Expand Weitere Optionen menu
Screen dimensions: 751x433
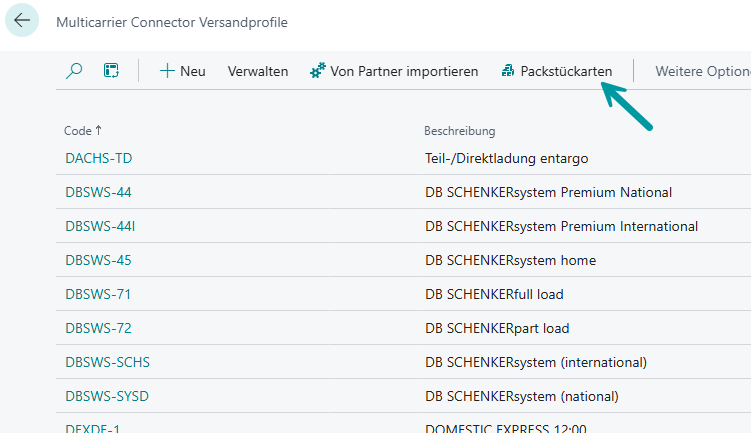pyautogui.click(x=702, y=71)
